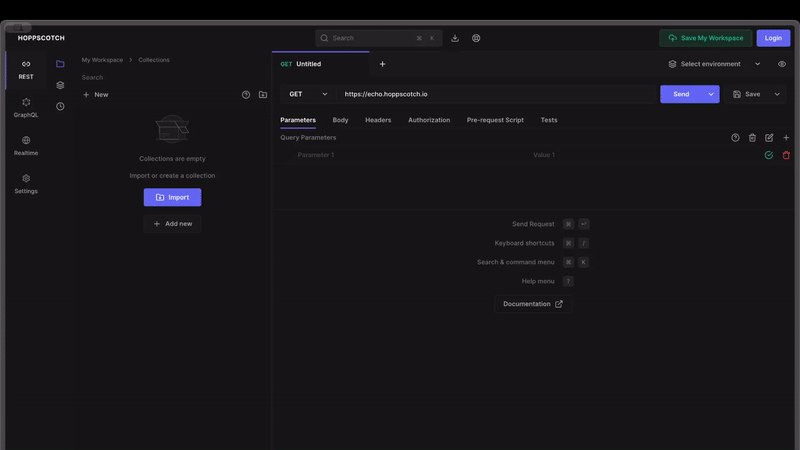This screenshot has height=450, width=800.
Task: Open the GraphQL section in sidebar
Action: (x=26, y=107)
